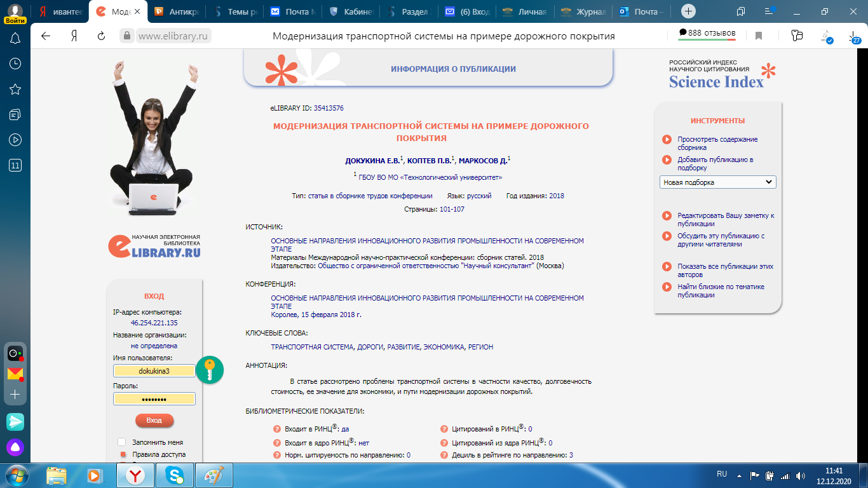Viewport: 868px width, 488px height.
Task: Click the username field containing dokukina3
Action: click(154, 370)
